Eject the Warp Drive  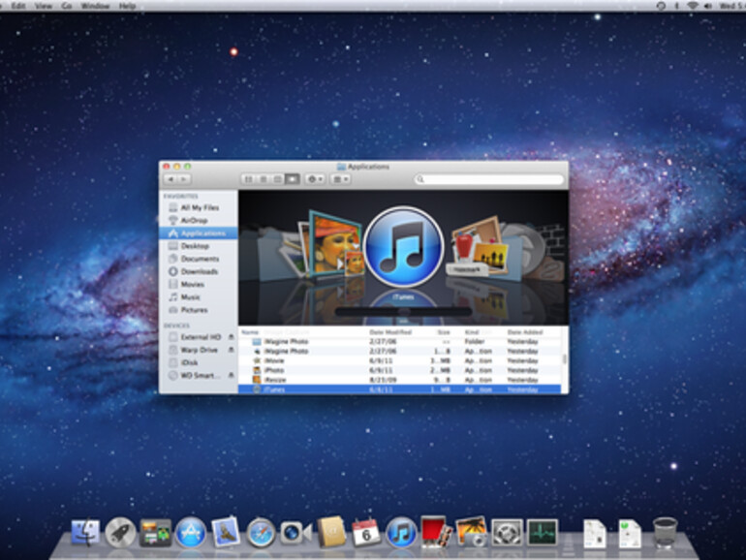coord(231,350)
